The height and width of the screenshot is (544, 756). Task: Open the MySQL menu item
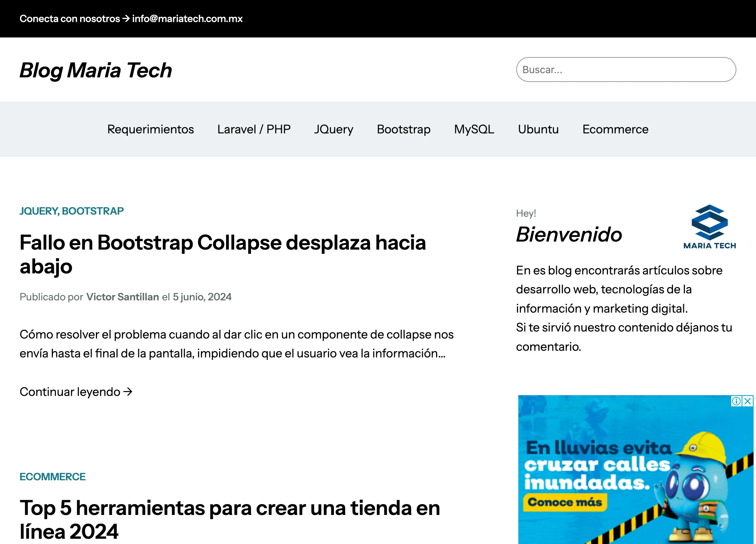[x=474, y=129]
